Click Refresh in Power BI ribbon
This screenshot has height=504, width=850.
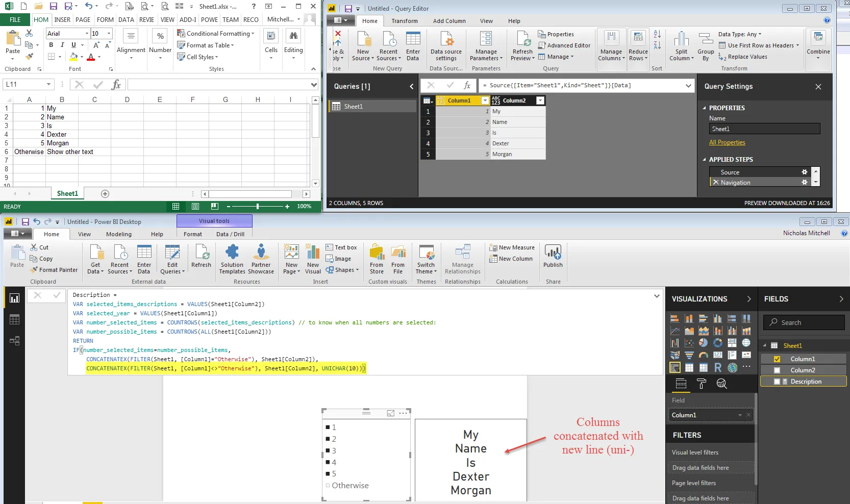pos(201,257)
